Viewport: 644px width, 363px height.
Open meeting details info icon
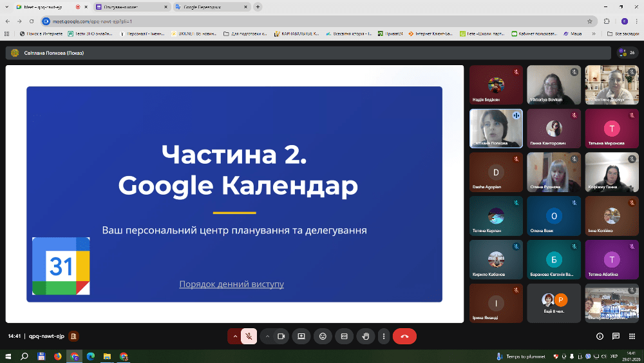pos(600,336)
